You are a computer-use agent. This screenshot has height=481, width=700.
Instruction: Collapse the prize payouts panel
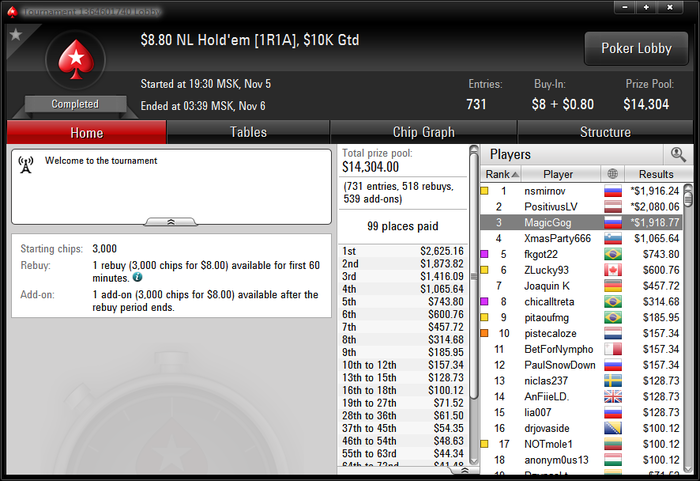tap(464, 470)
